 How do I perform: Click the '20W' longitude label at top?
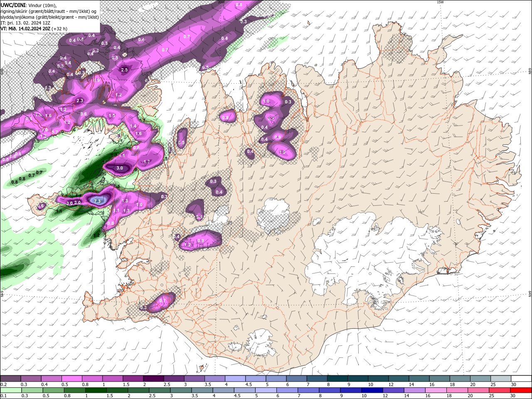click(221, 2)
